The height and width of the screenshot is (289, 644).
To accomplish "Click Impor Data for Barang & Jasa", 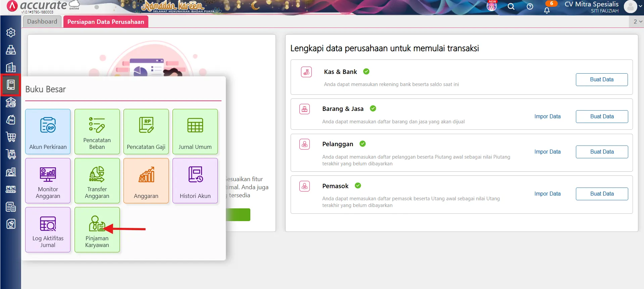I will coord(547,117).
